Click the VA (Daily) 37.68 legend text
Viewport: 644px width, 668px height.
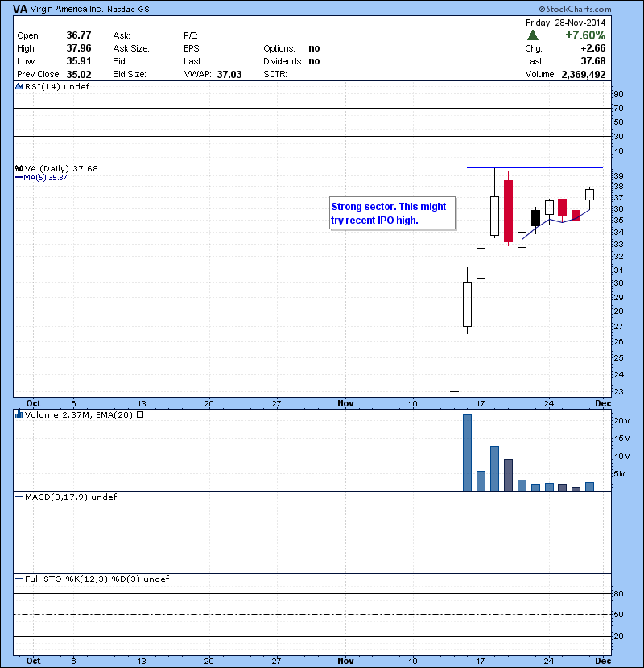(61, 169)
